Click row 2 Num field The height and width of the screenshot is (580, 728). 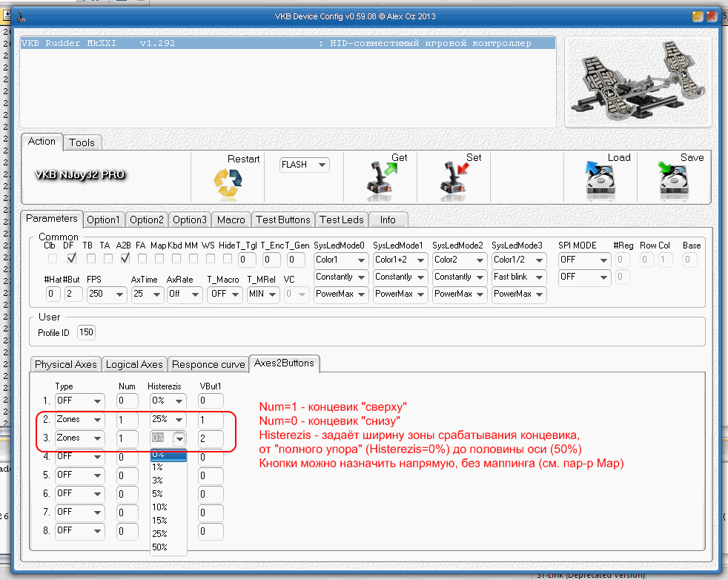pyautogui.click(x=128, y=420)
